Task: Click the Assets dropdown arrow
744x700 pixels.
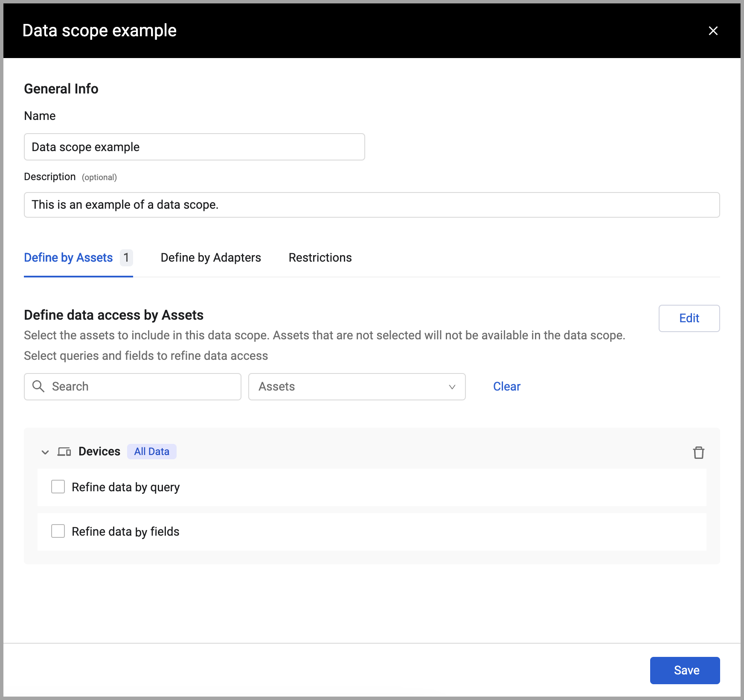Action: coord(452,387)
